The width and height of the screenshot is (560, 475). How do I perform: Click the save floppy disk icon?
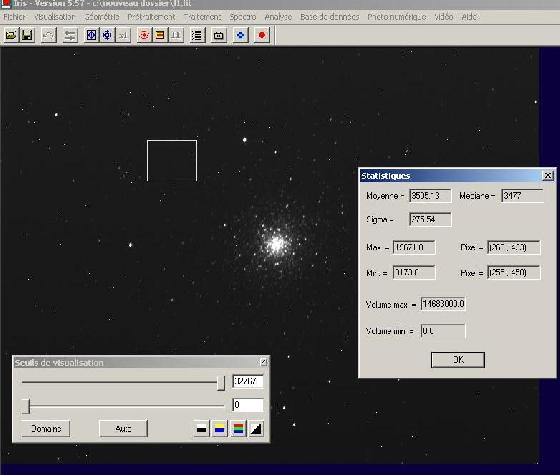click(x=27, y=35)
